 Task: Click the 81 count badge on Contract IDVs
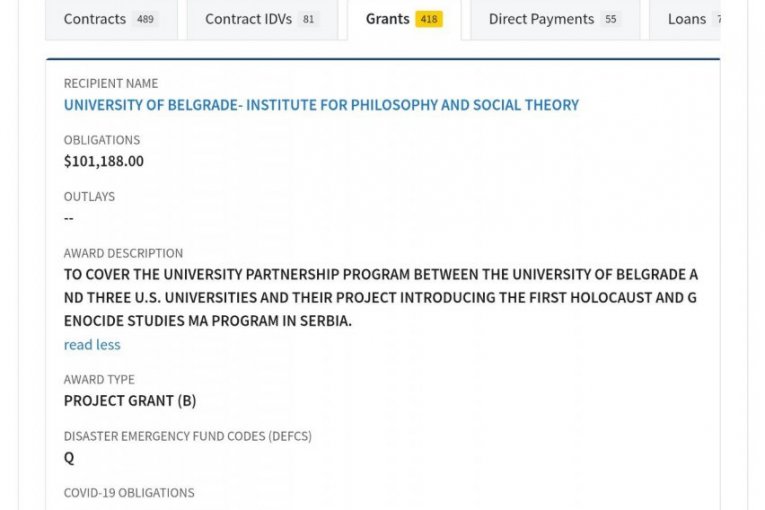tap(308, 19)
